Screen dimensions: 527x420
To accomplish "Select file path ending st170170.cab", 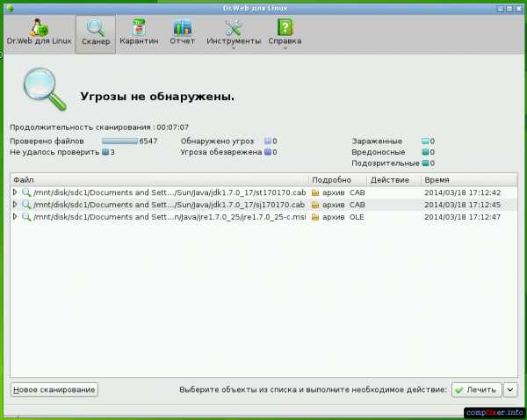I will tap(170, 192).
